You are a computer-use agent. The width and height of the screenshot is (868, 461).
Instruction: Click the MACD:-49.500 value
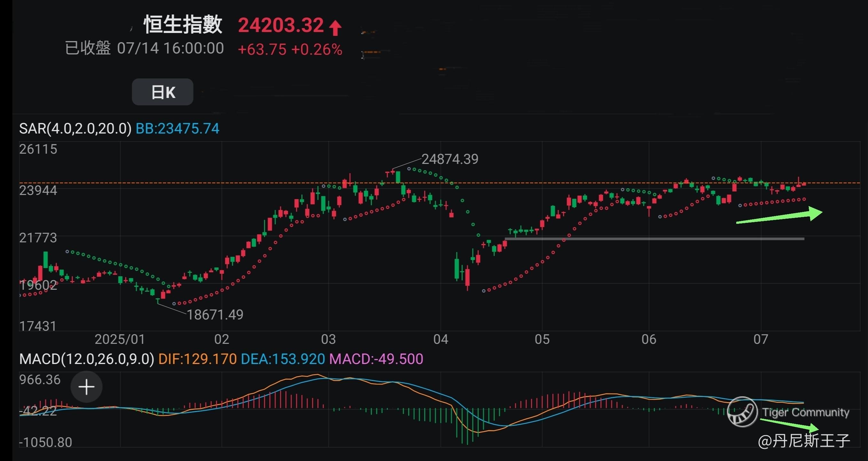click(x=376, y=359)
